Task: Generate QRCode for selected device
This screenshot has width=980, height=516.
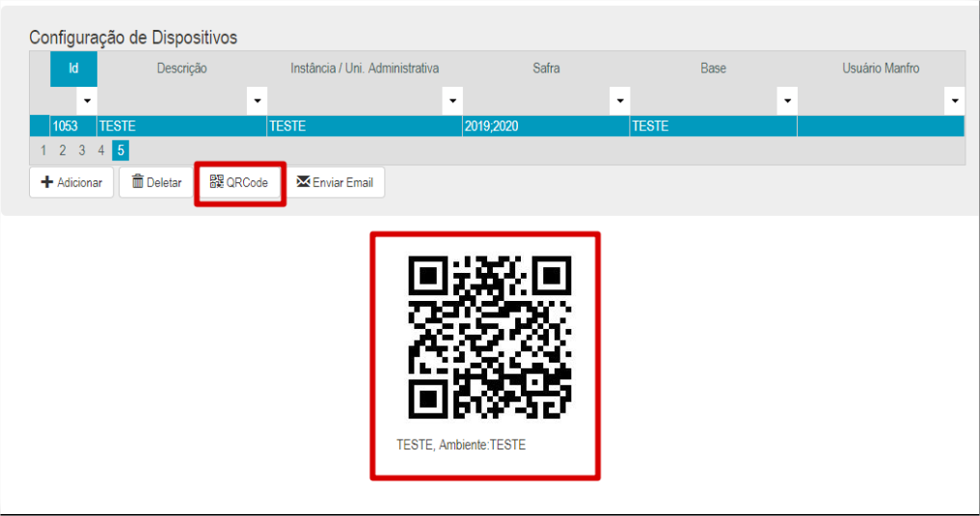Action: click(239, 182)
